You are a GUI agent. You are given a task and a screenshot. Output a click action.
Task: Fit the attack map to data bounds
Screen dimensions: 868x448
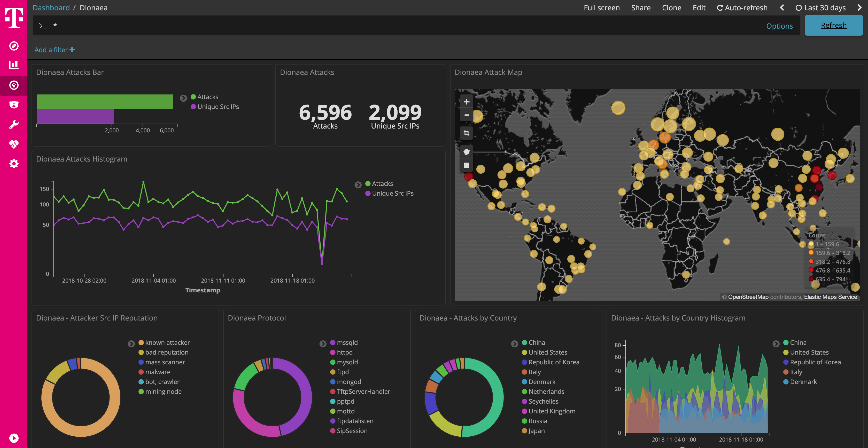pyautogui.click(x=466, y=133)
